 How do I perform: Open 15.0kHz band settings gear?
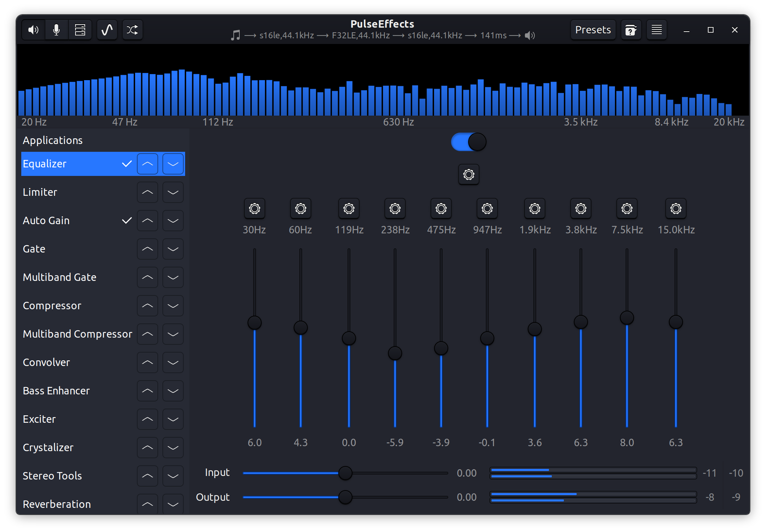point(676,209)
